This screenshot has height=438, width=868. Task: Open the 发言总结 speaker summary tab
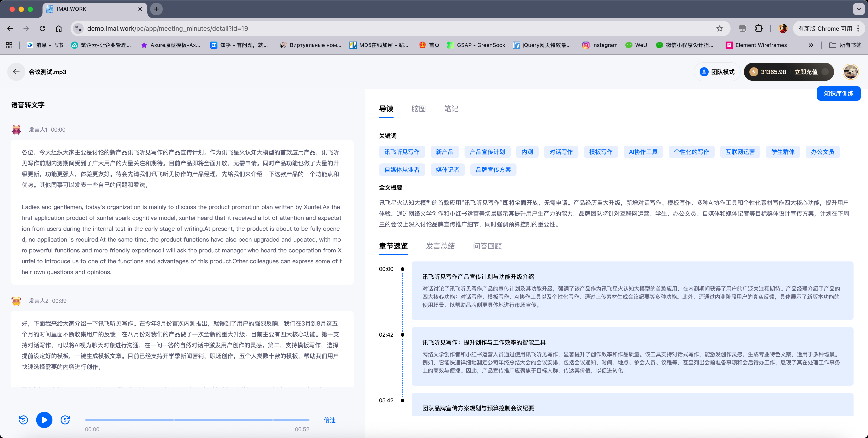tap(440, 246)
